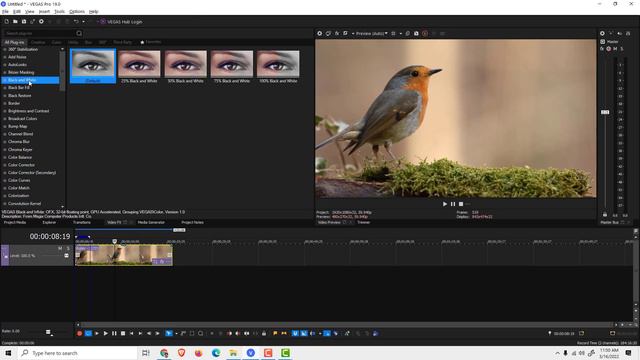
Task: Play video in preview window
Action: [445, 204]
